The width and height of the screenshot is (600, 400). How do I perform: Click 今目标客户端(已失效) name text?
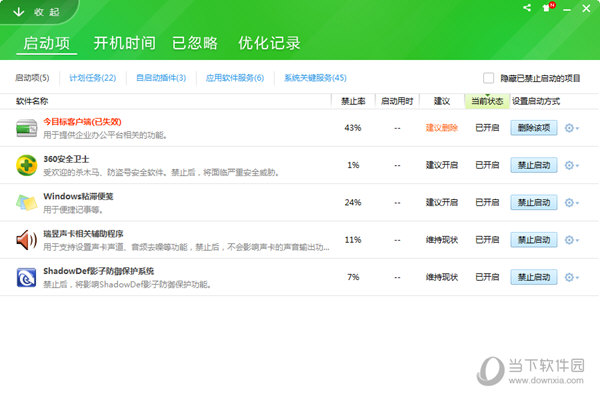pos(82,122)
